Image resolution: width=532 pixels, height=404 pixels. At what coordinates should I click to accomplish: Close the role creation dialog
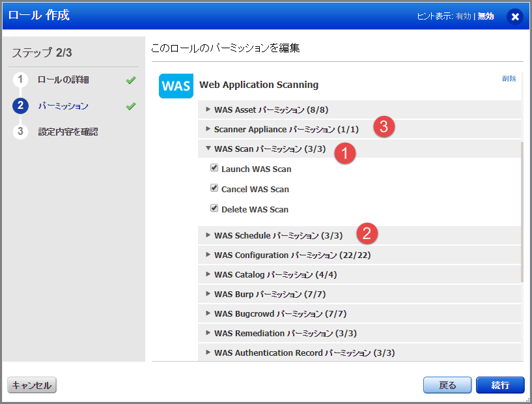(514, 16)
